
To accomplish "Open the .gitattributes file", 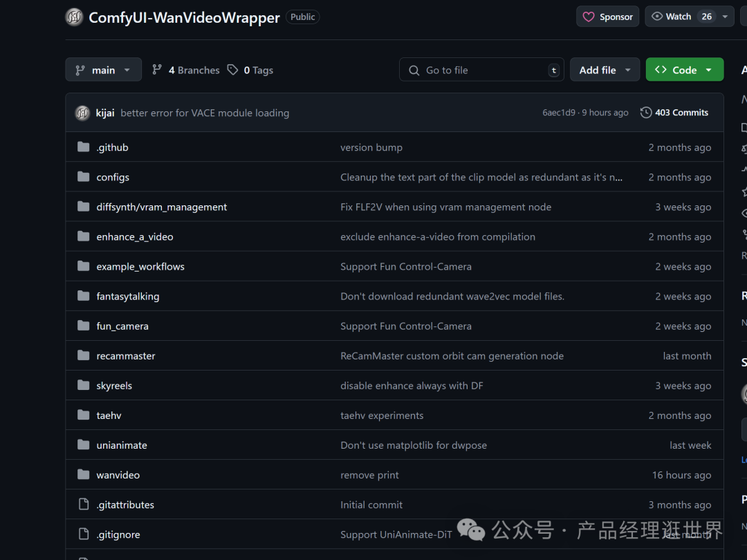I will click(125, 505).
